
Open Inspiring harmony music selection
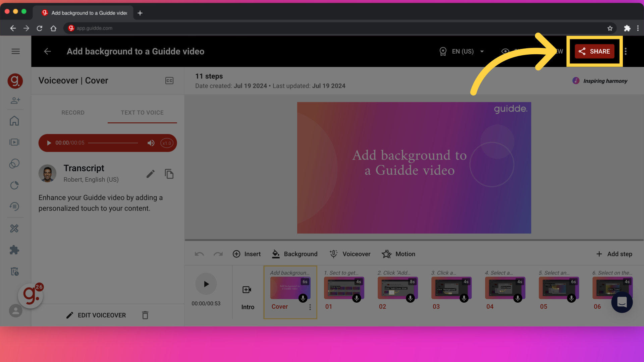coord(600,81)
